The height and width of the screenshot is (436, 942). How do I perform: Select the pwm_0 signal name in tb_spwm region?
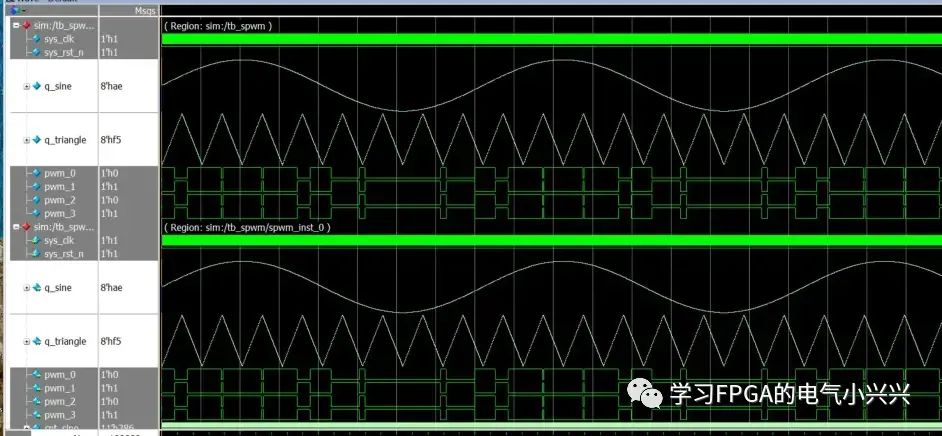(60, 173)
